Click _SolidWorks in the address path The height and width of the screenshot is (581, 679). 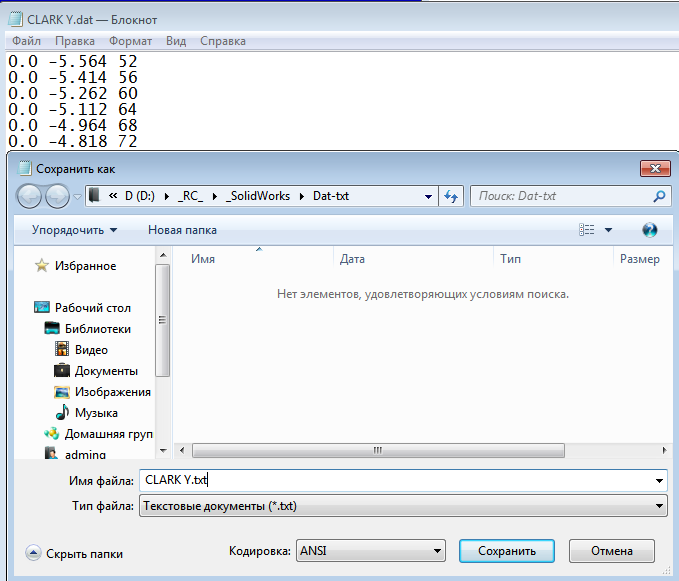258,196
